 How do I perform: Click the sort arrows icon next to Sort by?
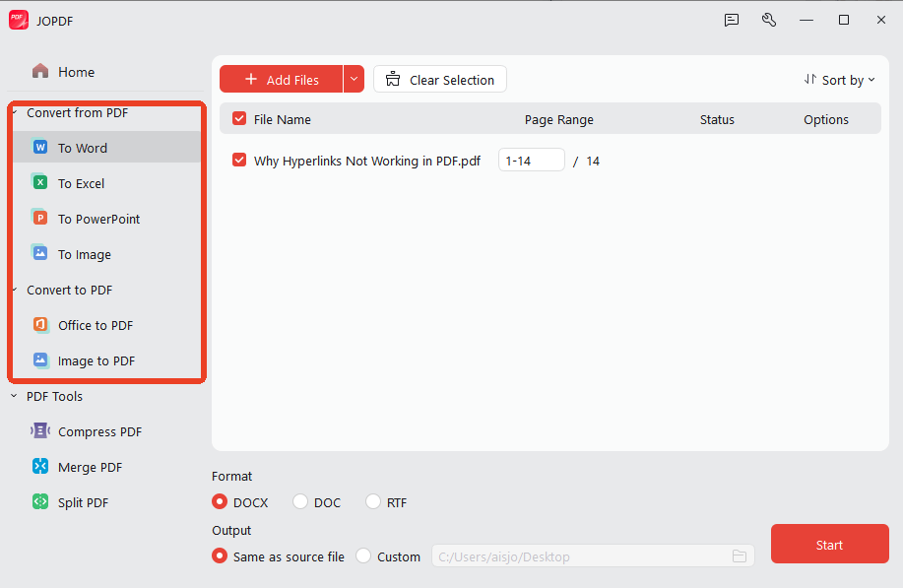(810, 80)
